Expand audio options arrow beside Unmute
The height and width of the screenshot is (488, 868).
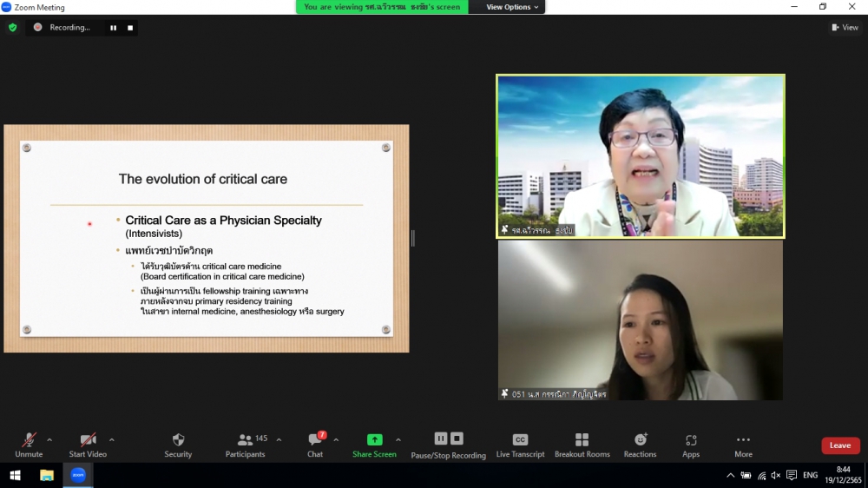pyautogui.click(x=49, y=439)
